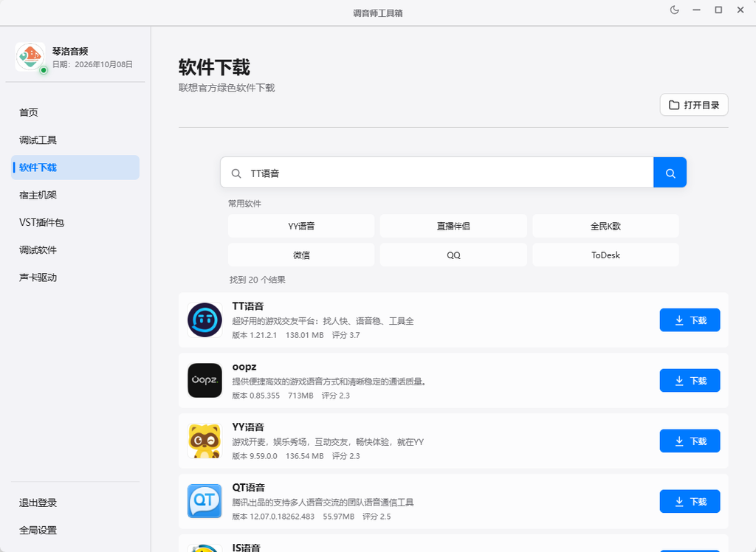Toggle dark mode moon icon
756x552 pixels.
pyautogui.click(x=675, y=10)
